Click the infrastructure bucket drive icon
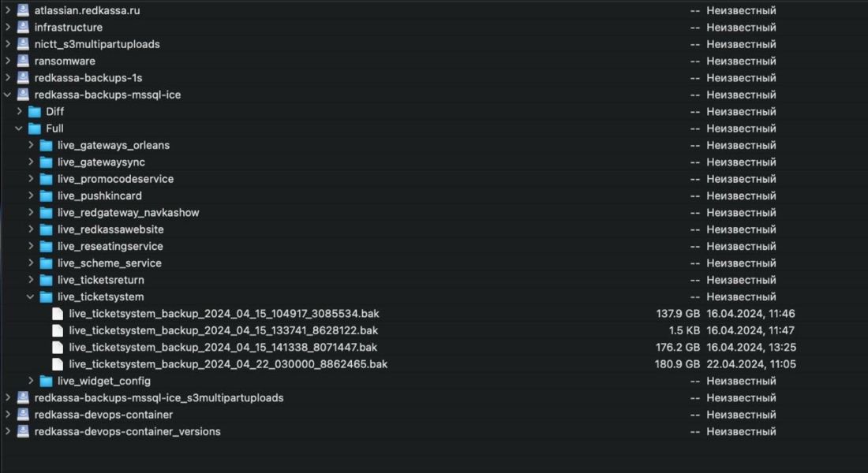868x473 pixels. pyautogui.click(x=23, y=28)
